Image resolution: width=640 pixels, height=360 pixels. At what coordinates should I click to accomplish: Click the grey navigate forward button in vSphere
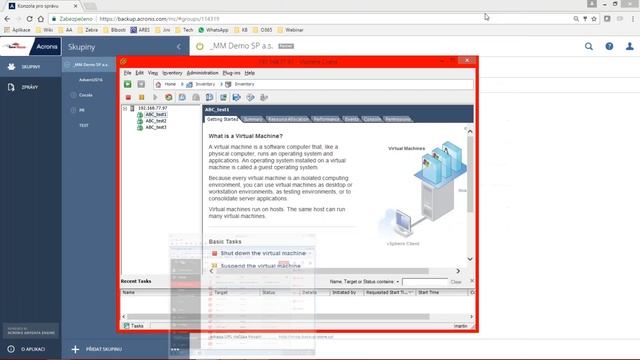coord(141,84)
